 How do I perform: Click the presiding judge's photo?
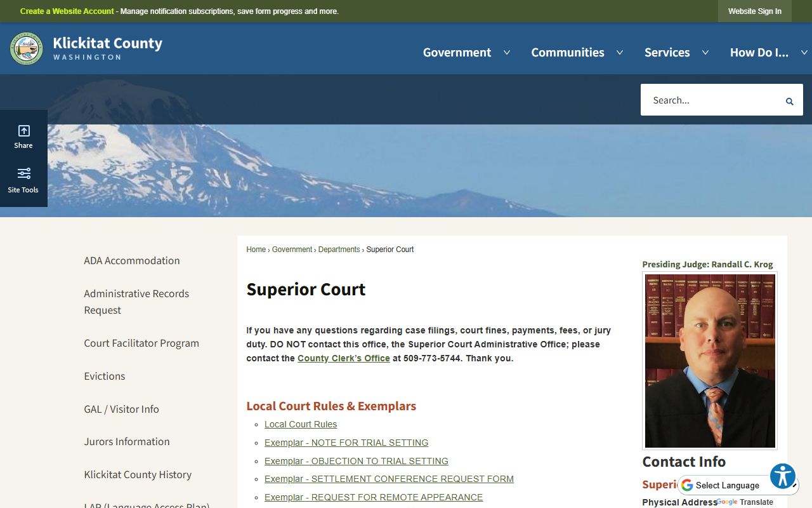(710, 361)
